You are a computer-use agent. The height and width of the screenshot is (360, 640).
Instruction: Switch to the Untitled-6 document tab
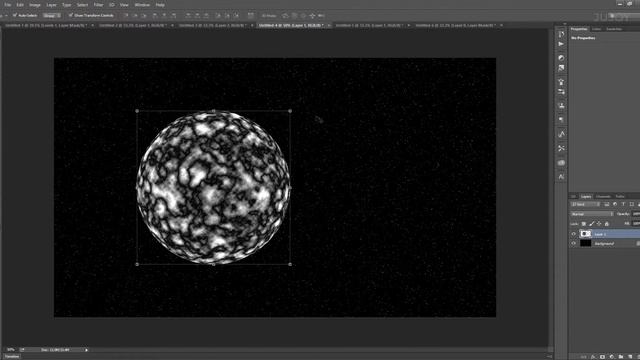455,25
